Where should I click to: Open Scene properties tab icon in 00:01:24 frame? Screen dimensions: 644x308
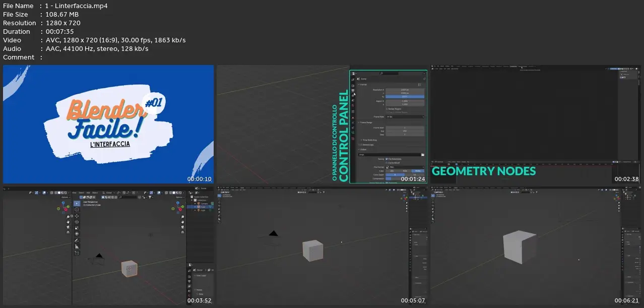[353, 100]
